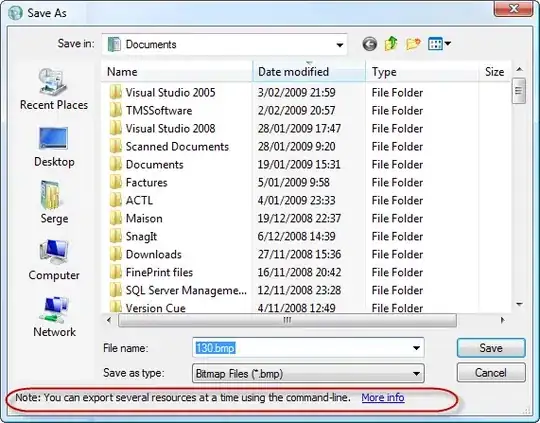Image resolution: width=540 pixels, height=423 pixels.
Task: Close the Save As dialog
Action: pos(513,8)
